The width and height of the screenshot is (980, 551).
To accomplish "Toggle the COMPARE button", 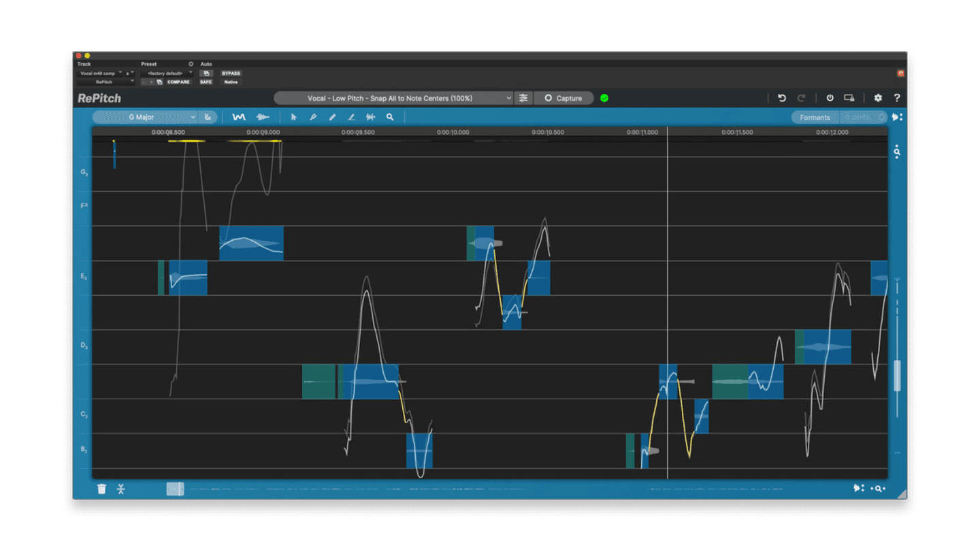I will pyautogui.click(x=178, y=82).
